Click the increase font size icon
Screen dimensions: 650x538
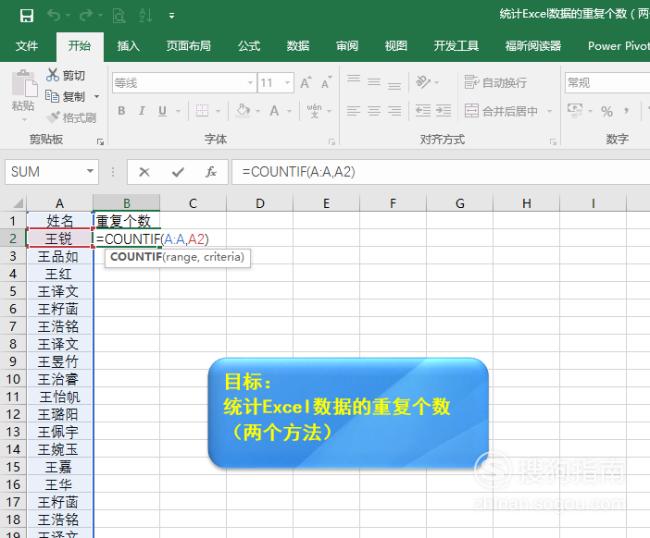(x=306, y=83)
